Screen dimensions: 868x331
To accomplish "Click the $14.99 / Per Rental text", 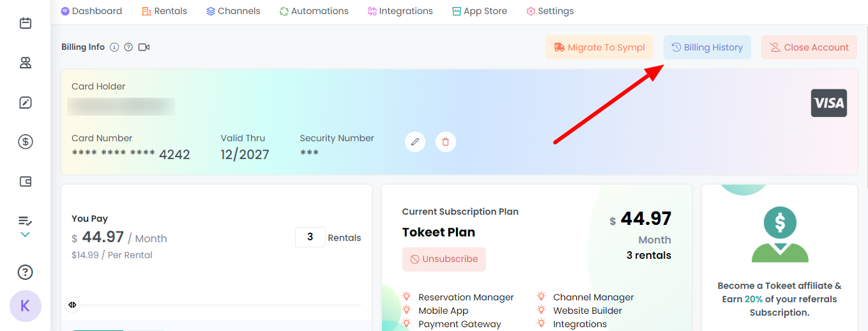I will pos(112,255).
